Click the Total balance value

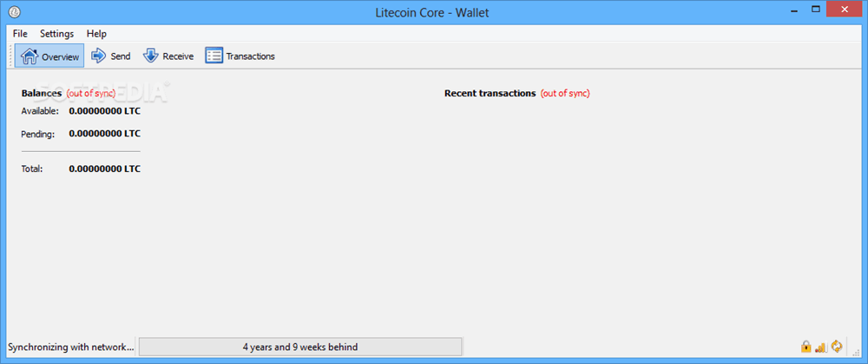[x=105, y=169]
